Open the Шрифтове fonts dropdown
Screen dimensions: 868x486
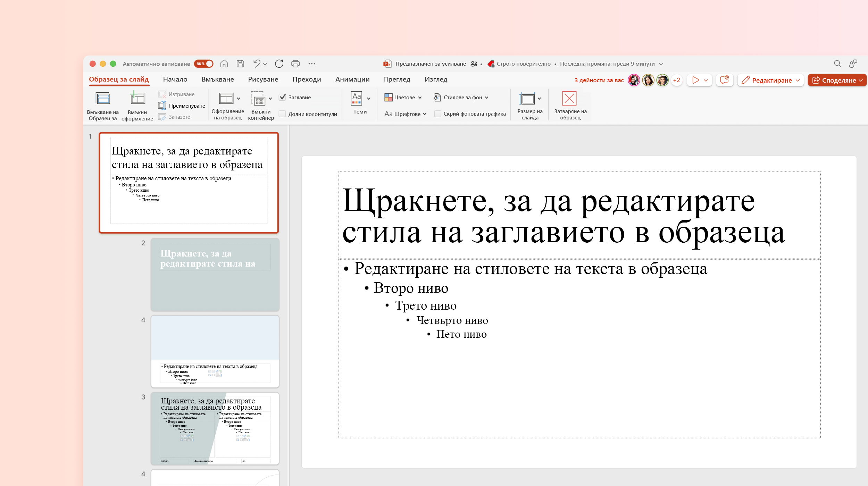click(405, 114)
